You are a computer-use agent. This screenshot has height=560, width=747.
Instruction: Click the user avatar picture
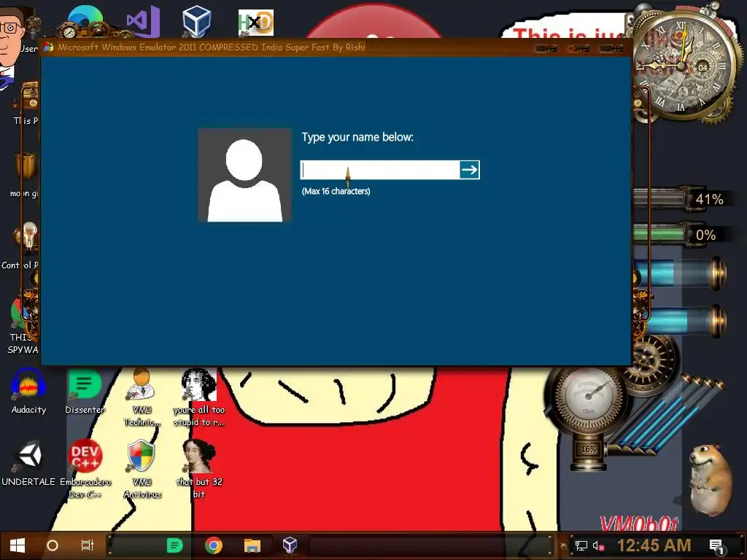point(244,175)
